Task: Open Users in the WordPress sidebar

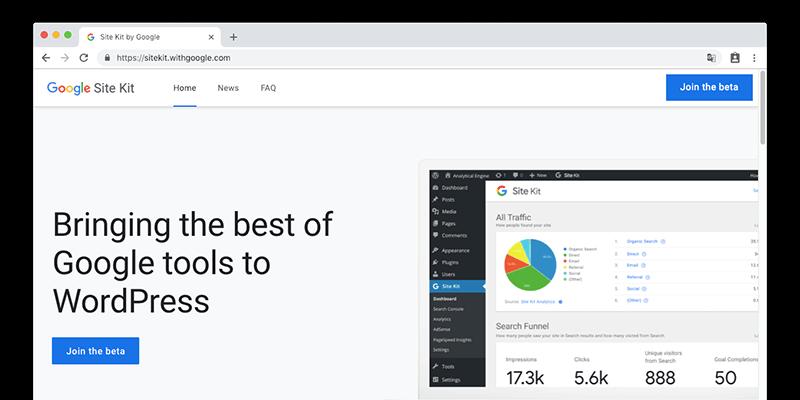Action: point(458,274)
